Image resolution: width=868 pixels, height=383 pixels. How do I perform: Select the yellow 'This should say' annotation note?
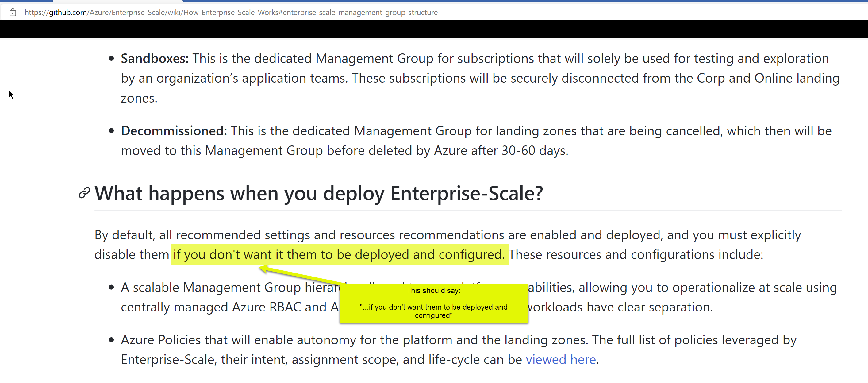point(433,303)
